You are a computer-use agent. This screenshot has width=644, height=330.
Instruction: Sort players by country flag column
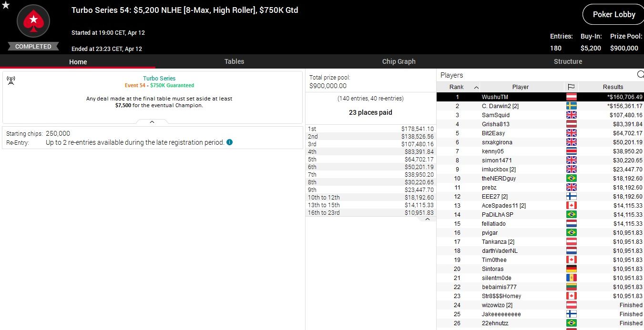tap(571, 87)
